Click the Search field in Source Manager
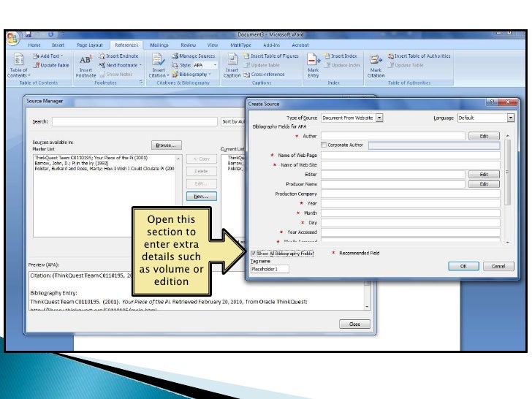Viewport: 532px width, 399px height. 134,121
